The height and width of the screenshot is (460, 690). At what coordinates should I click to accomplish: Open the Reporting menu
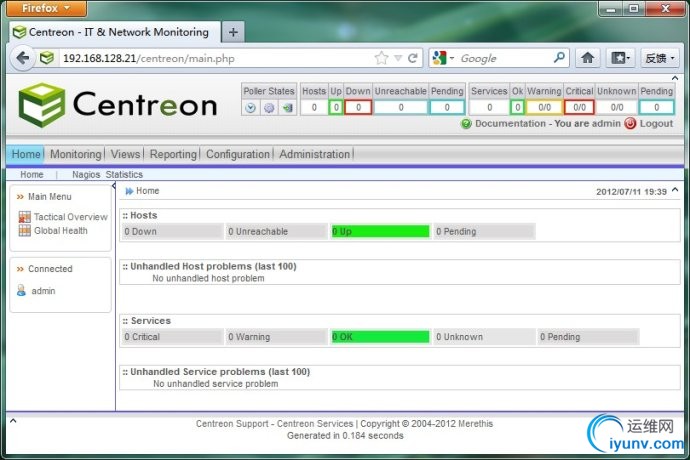(x=173, y=154)
